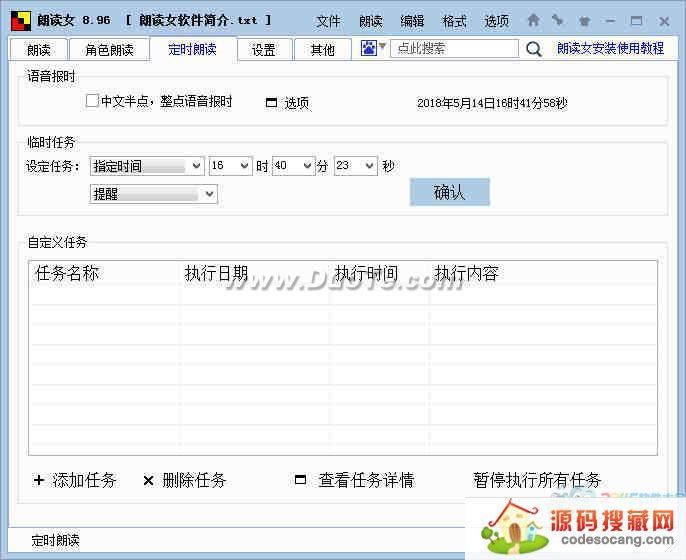686x560 pixels.
Task: Click 暂停执行所有任务
Action: pyautogui.click(x=537, y=481)
